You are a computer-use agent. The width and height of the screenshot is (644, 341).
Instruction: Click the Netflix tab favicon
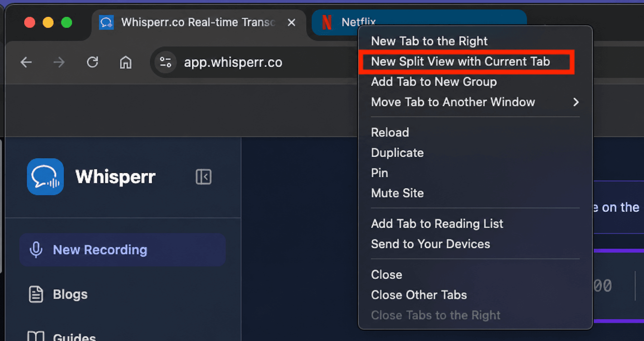327,22
